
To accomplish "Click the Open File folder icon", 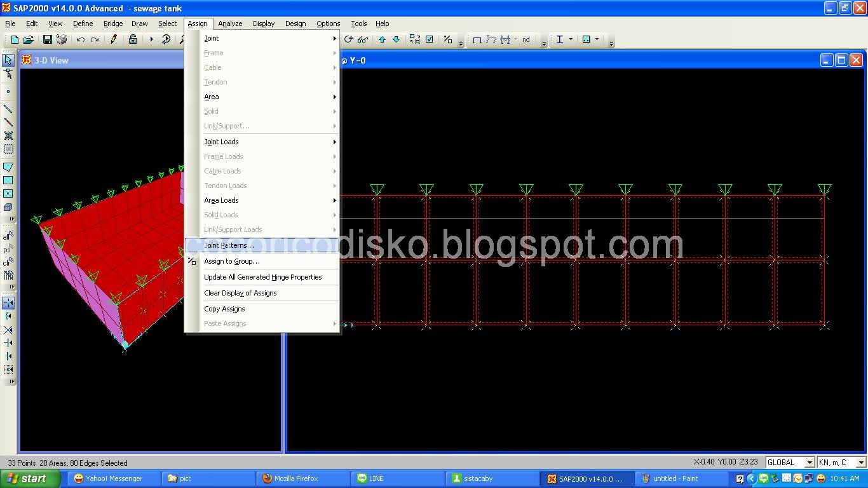I will click(29, 39).
